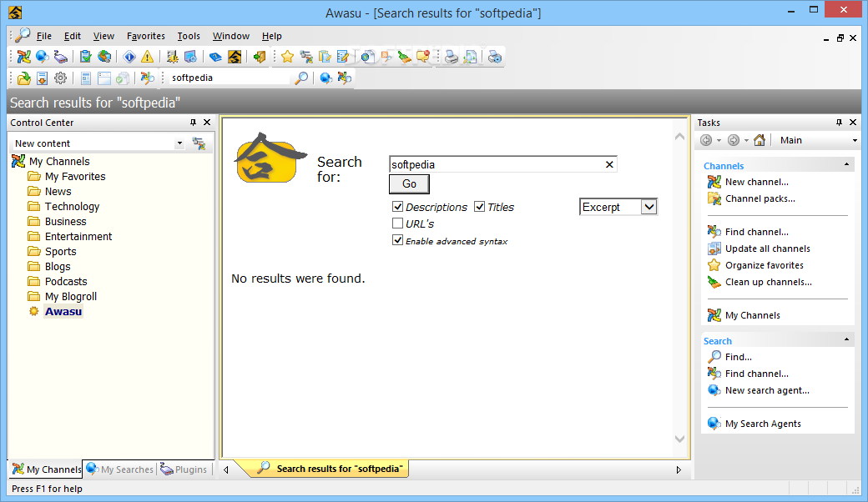Click the gear icon in second toolbar
Viewport: 868px width, 502px height.
point(60,78)
